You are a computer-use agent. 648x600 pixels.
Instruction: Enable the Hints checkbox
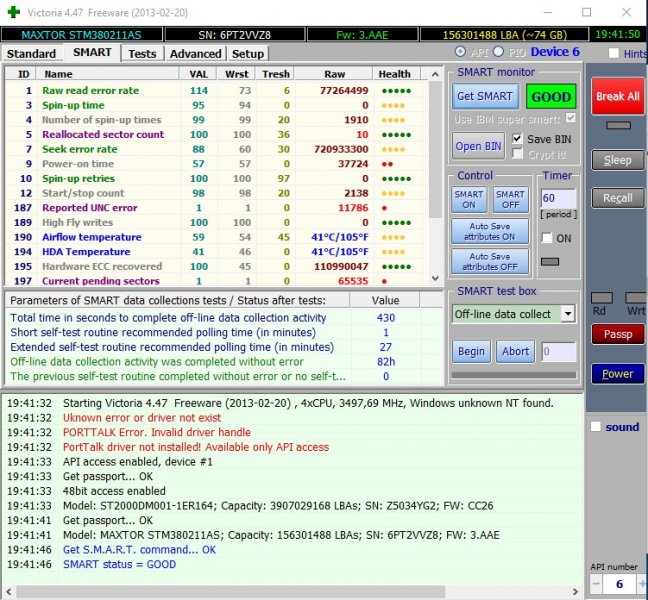pos(613,54)
